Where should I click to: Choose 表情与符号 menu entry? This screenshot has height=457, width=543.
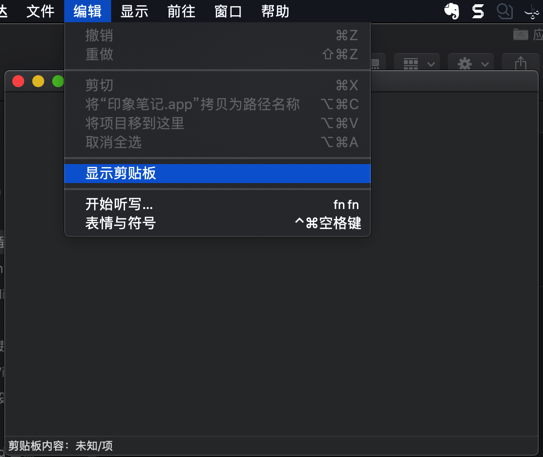point(217,223)
